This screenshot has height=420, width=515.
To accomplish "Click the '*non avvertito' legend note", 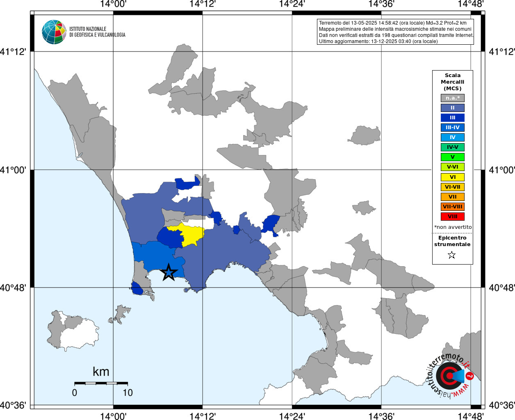I will tap(453, 227).
